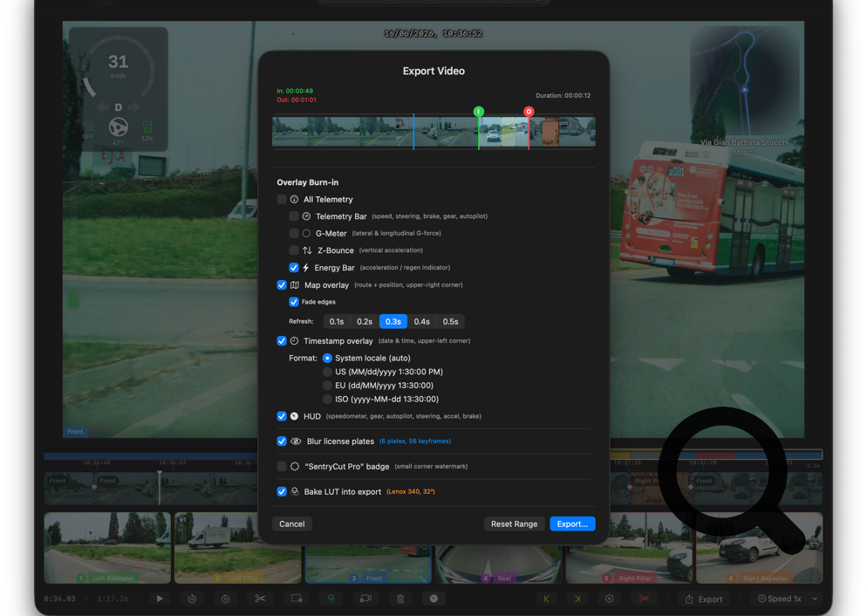Click the Cancel button
The height and width of the screenshot is (616, 867).
coord(292,524)
